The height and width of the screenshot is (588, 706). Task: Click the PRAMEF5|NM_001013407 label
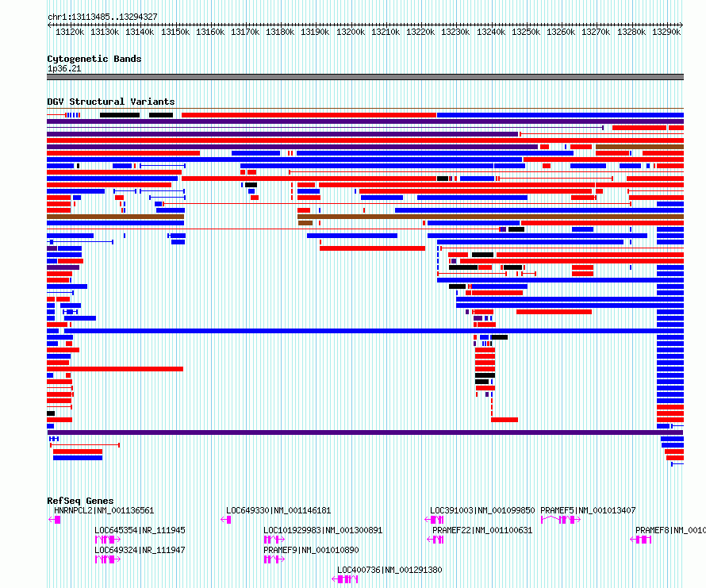click(x=588, y=510)
